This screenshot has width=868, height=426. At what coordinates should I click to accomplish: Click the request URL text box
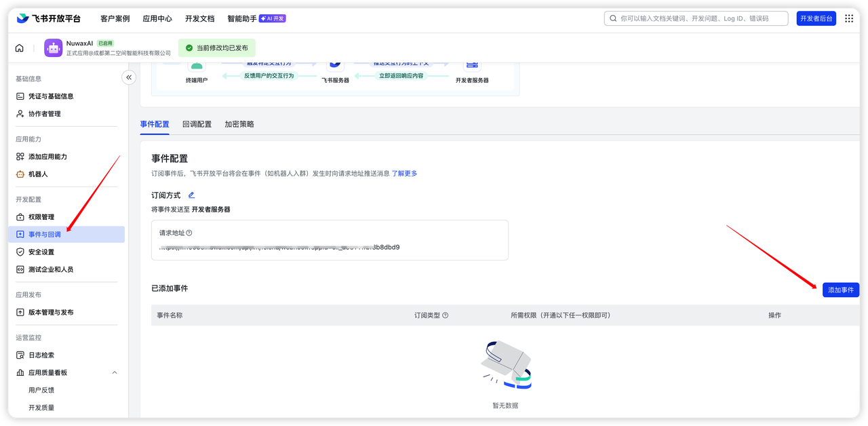330,240
